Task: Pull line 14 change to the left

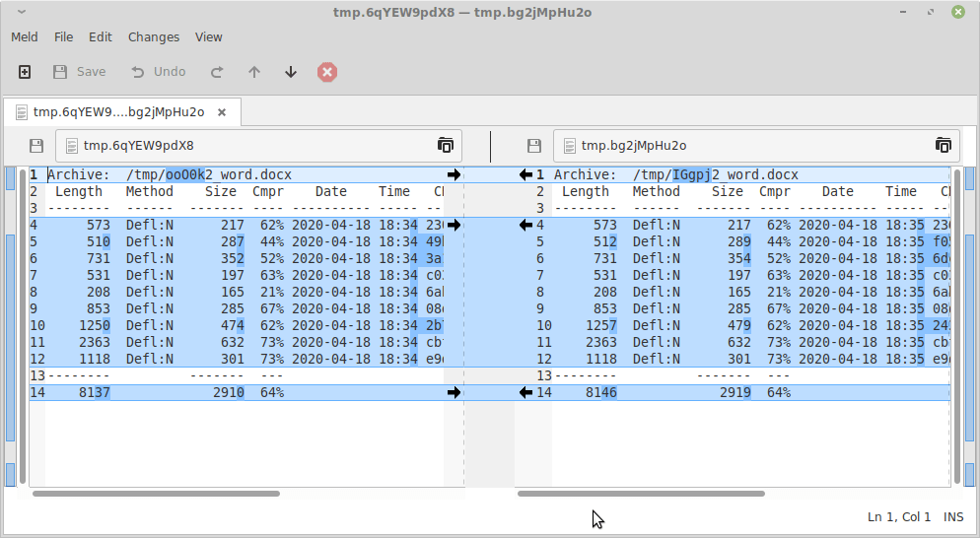Action: pyautogui.click(x=525, y=392)
